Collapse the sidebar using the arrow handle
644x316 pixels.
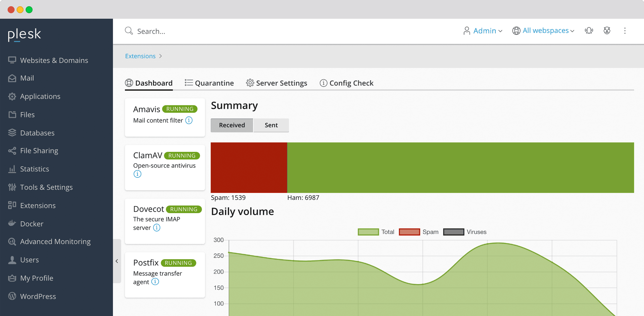[117, 261]
